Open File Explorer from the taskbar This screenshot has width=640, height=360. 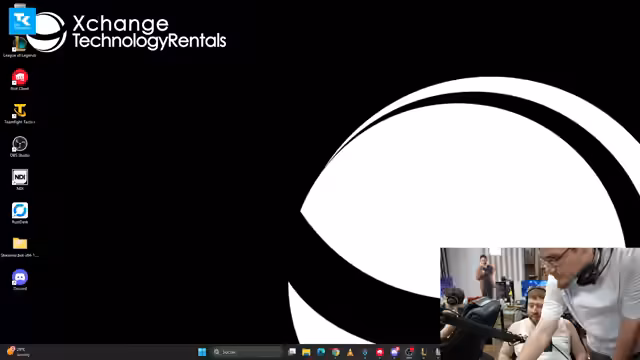[306, 352]
